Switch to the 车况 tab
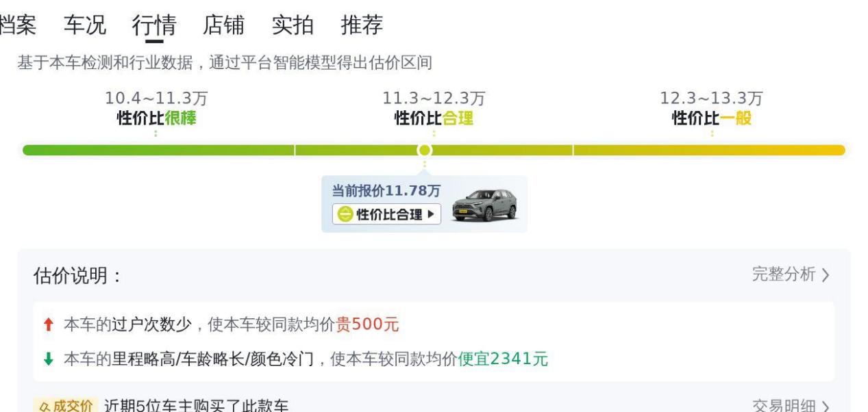Image resolution: width=868 pixels, height=412 pixels. tap(85, 25)
